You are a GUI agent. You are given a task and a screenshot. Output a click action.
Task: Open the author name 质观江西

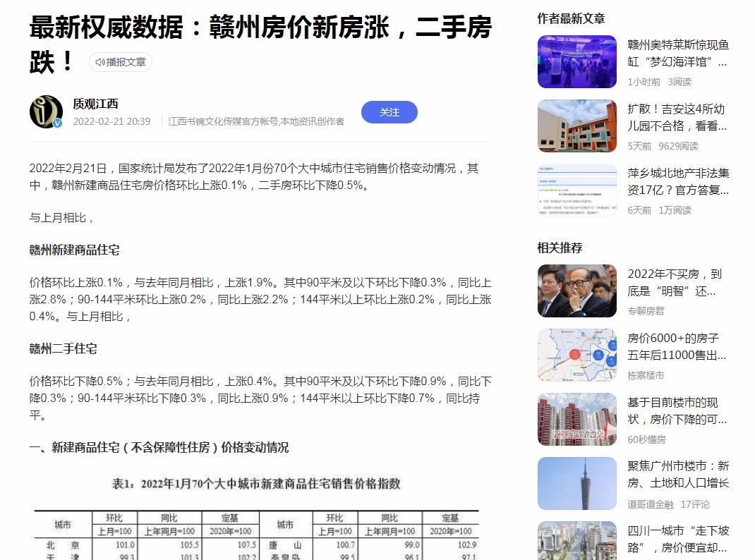pyautogui.click(x=95, y=104)
